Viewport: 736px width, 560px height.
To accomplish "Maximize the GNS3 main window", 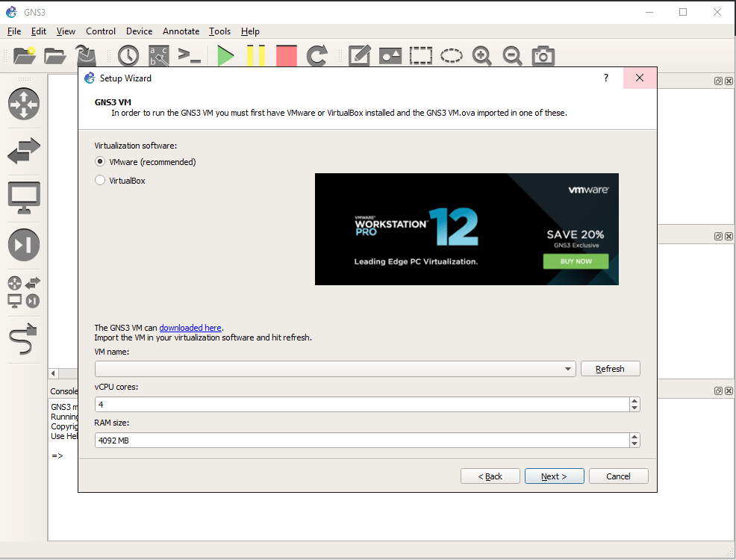I will pyautogui.click(x=683, y=12).
